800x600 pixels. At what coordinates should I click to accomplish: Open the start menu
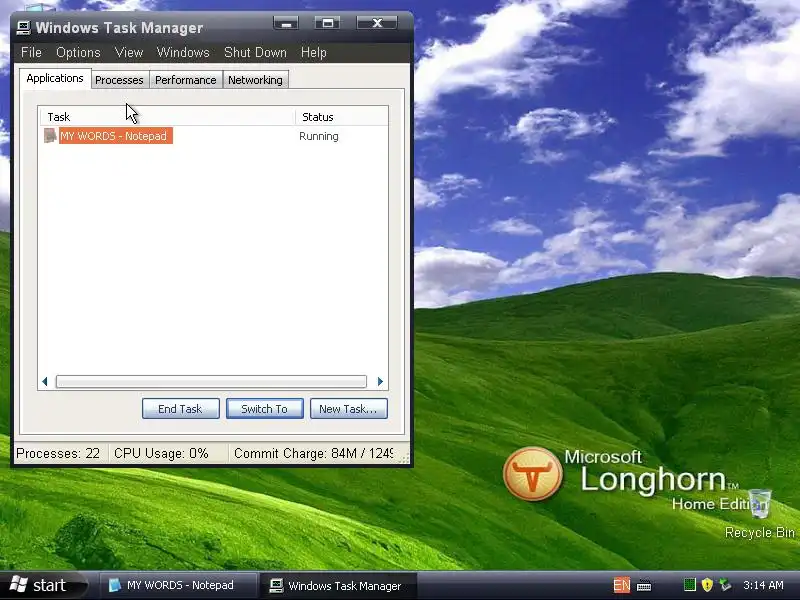coord(45,585)
